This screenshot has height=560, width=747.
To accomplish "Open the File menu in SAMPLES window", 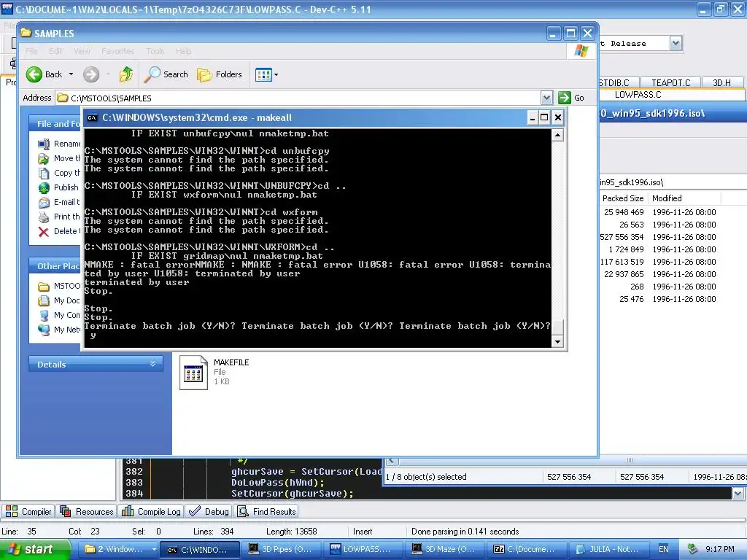I will click(x=31, y=51).
